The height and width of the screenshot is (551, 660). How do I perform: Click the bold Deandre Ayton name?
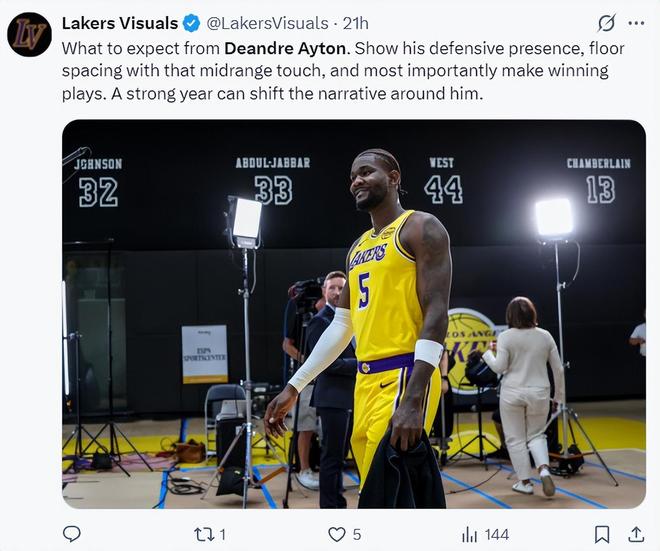coord(286,47)
